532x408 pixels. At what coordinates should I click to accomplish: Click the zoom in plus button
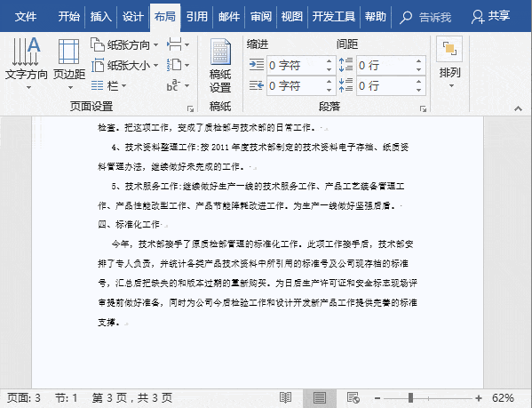pyautogui.click(x=479, y=398)
